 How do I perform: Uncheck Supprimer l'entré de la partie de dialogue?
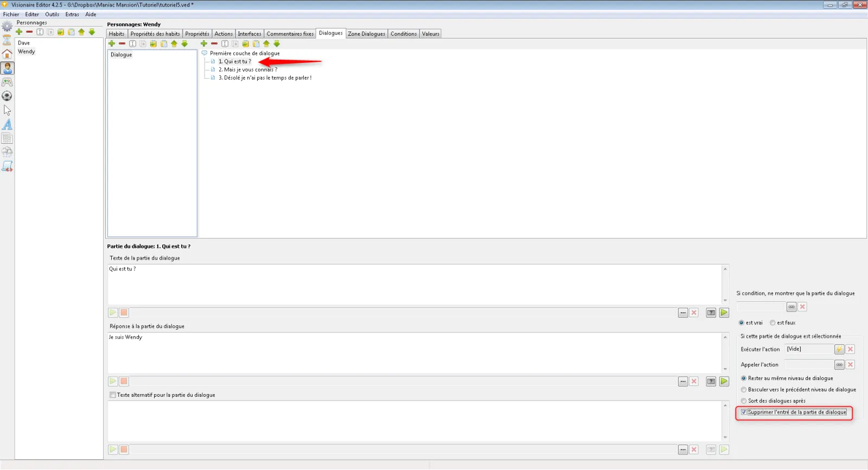744,412
